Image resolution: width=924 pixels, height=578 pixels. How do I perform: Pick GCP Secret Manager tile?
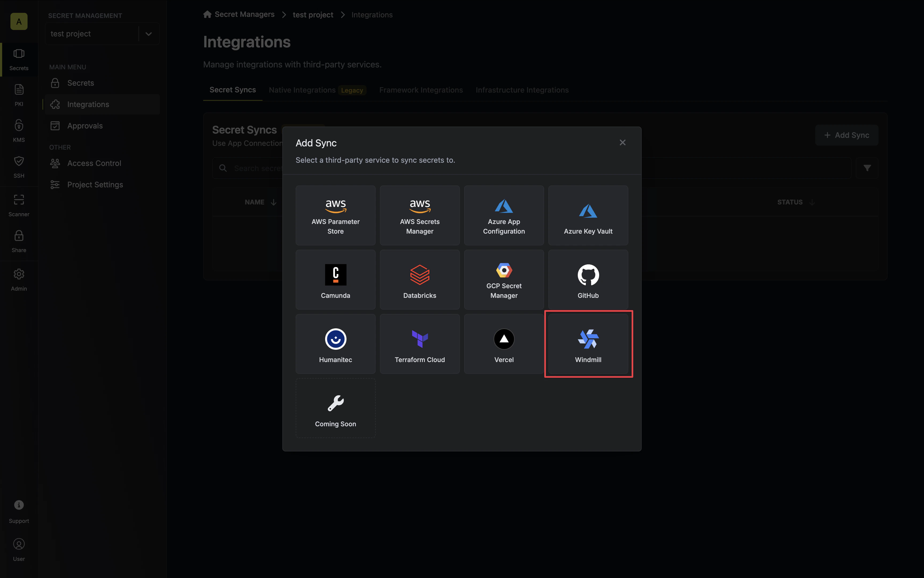(504, 279)
